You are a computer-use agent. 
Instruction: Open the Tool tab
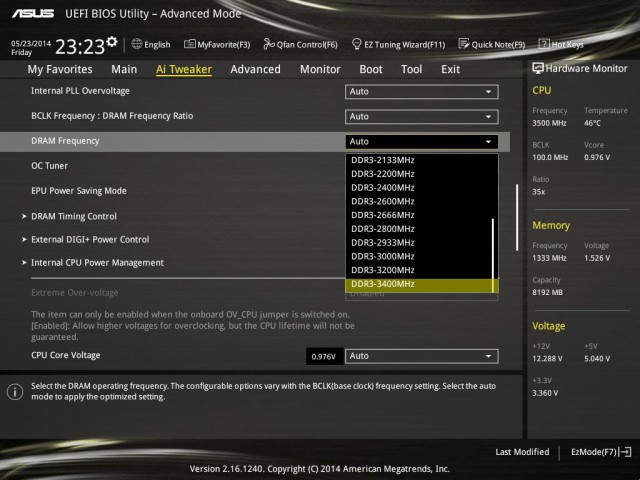click(411, 69)
